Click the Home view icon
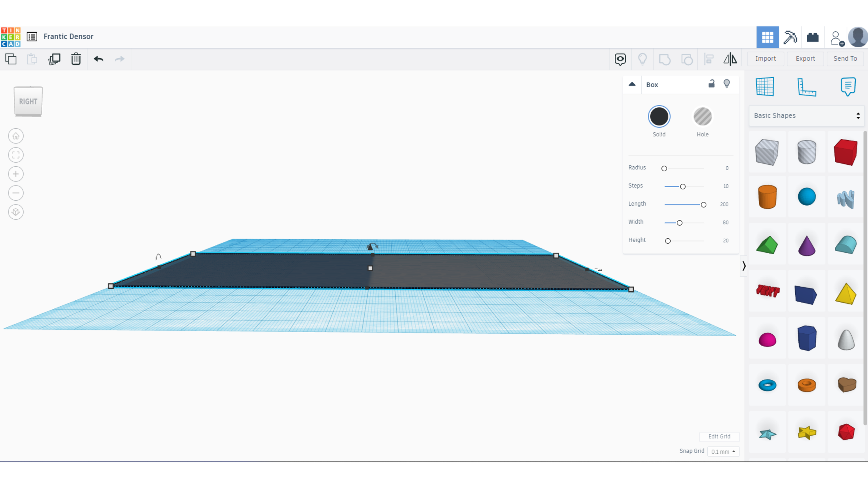This screenshot has width=868, height=488. pos(16,136)
